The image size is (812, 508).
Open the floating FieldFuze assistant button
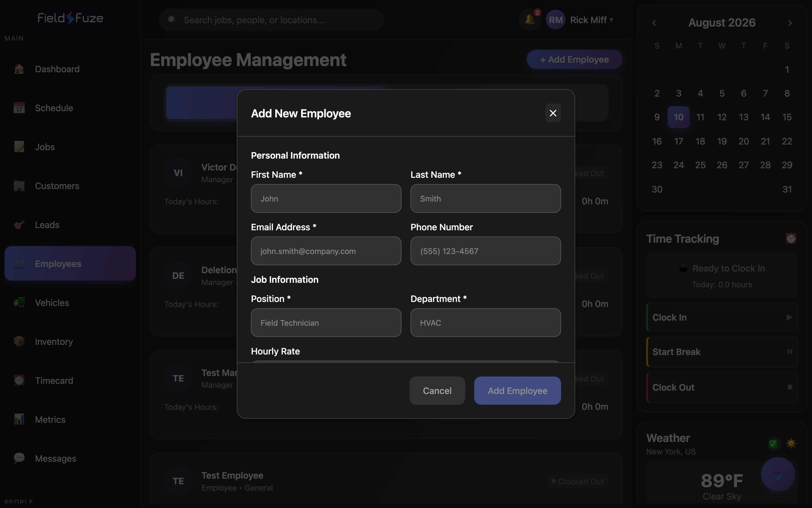point(778,474)
